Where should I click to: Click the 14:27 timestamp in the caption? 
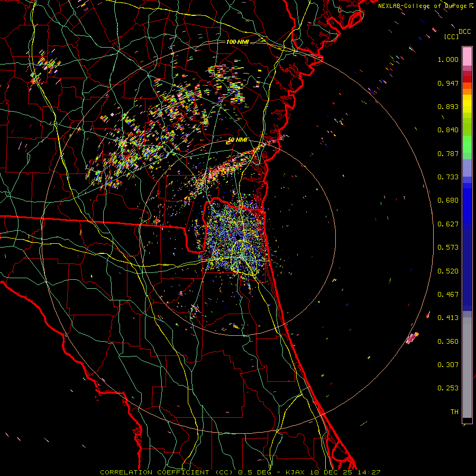pyautogui.click(x=368, y=472)
